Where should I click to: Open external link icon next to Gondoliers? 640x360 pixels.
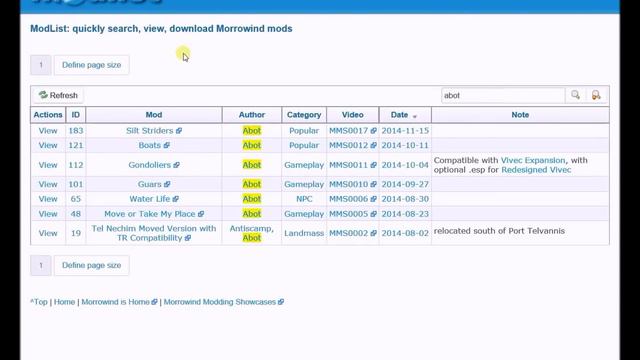tap(176, 165)
